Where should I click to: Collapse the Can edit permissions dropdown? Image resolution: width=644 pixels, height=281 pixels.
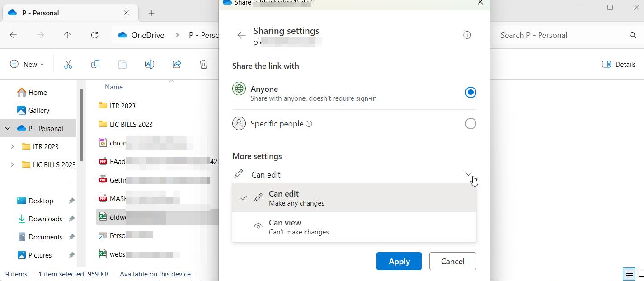468,174
